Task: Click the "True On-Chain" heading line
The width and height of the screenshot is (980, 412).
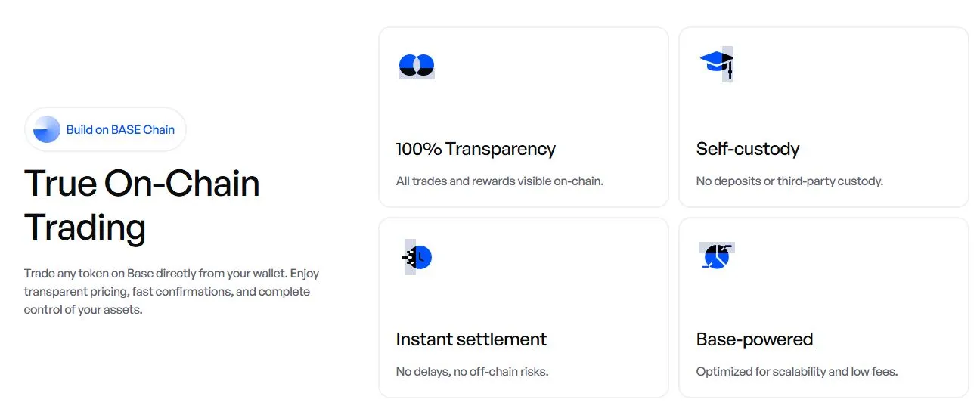Action: click(142, 184)
